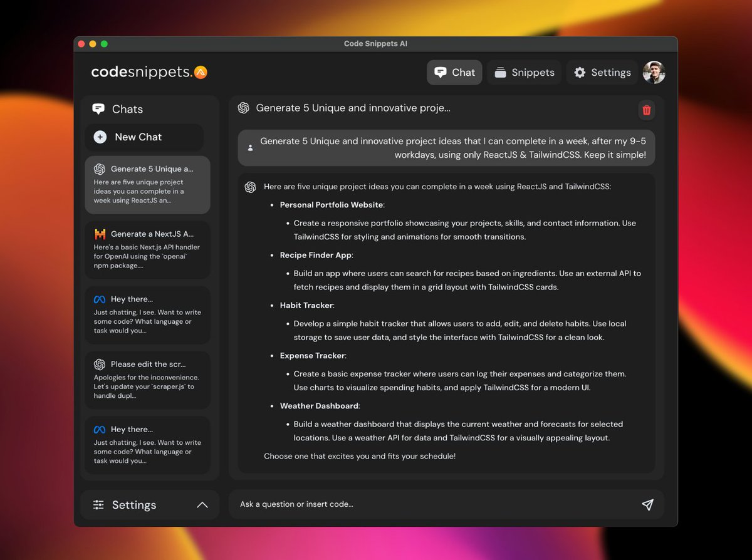Click Meta icon on last 'Hey there...' item
752x560 pixels.
pos(99,430)
